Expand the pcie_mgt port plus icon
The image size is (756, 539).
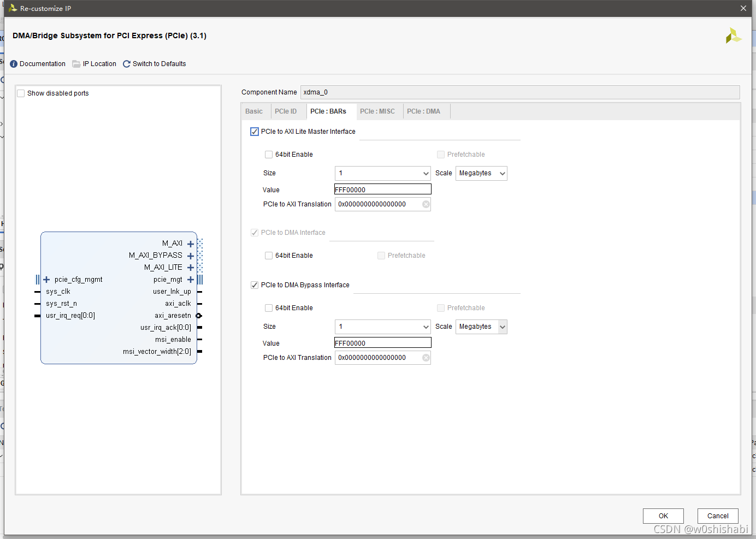(191, 280)
